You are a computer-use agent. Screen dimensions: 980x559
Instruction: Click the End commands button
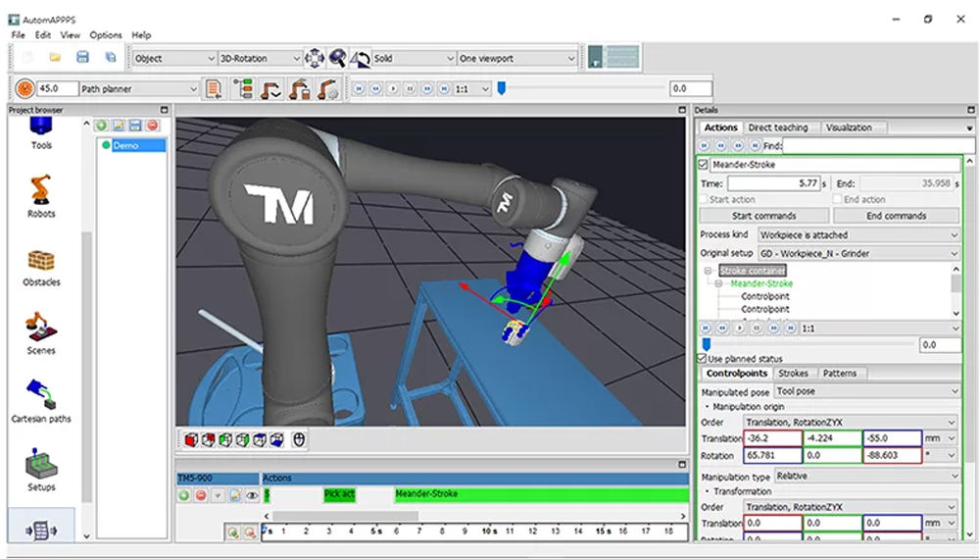(x=898, y=216)
